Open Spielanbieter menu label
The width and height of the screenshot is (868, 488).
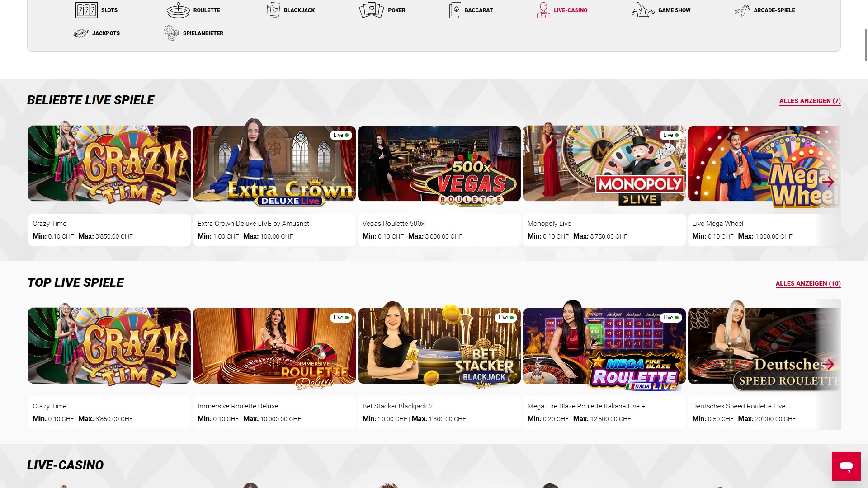203,33
